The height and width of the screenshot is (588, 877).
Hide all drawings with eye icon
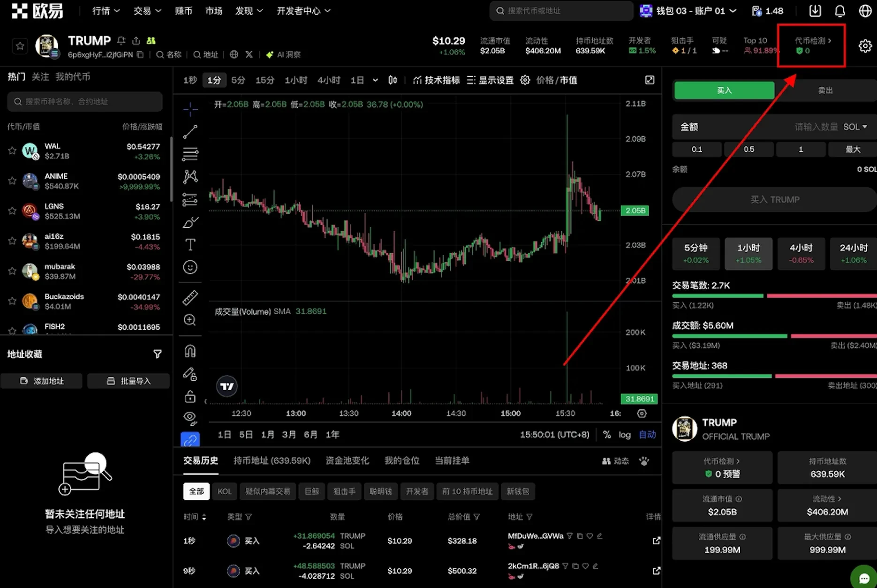click(190, 418)
